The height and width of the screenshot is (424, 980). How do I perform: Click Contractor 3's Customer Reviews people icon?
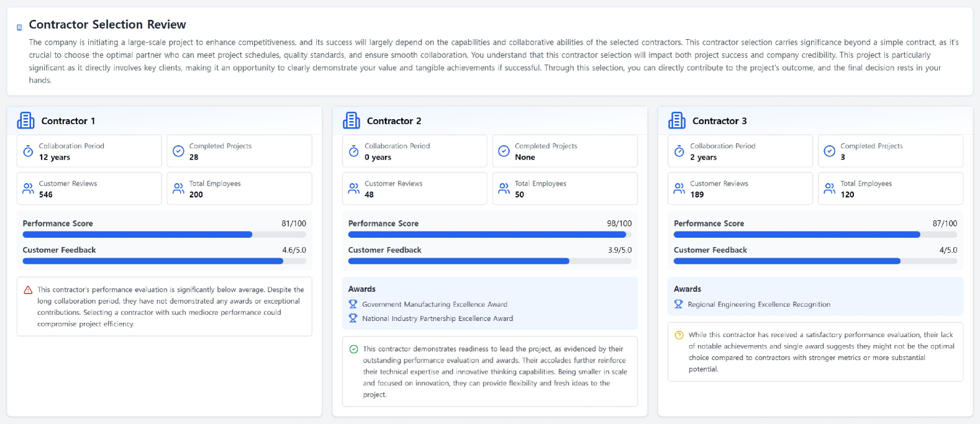click(x=679, y=189)
